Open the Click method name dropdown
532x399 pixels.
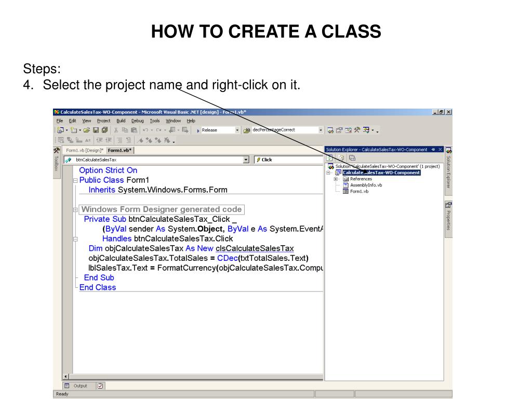289,160
